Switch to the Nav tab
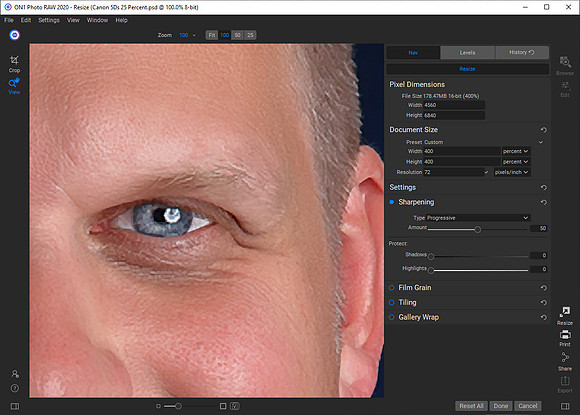 pyautogui.click(x=413, y=53)
